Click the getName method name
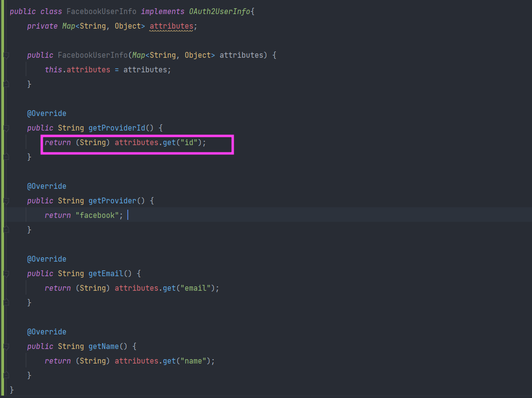This screenshot has width=532, height=398. pos(103,347)
